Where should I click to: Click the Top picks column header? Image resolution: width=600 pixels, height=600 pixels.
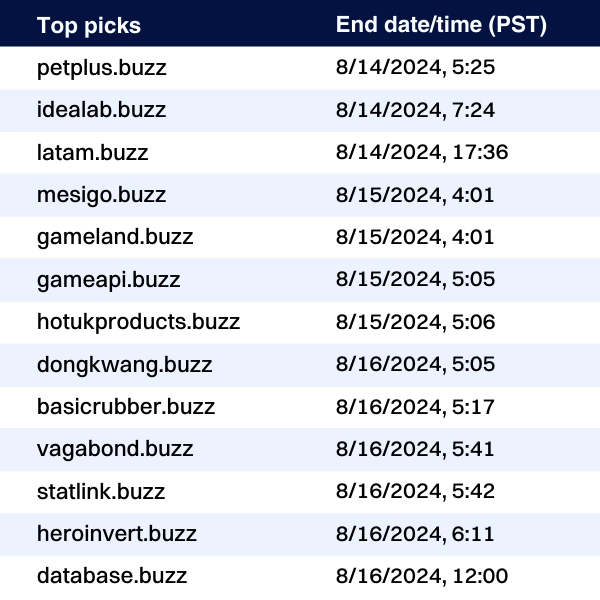pyautogui.click(x=89, y=25)
